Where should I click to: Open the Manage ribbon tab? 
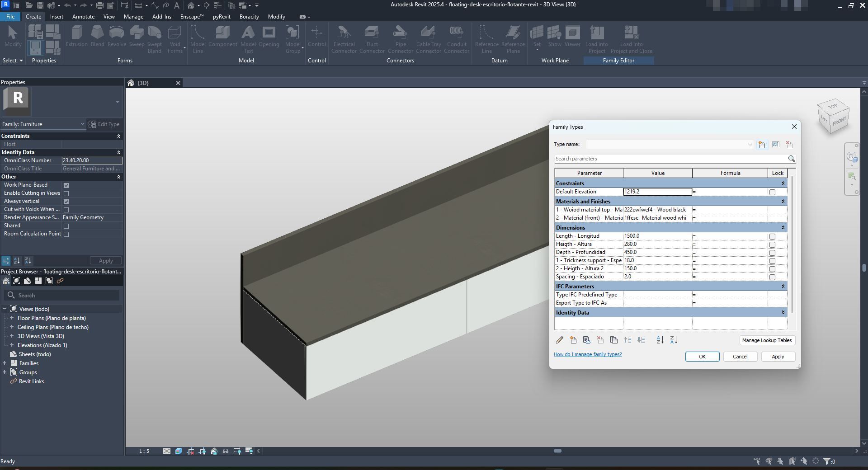coord(133,17)
